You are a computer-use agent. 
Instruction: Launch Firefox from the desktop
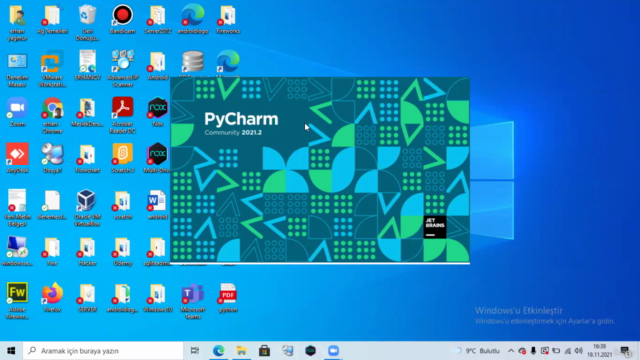52,298
